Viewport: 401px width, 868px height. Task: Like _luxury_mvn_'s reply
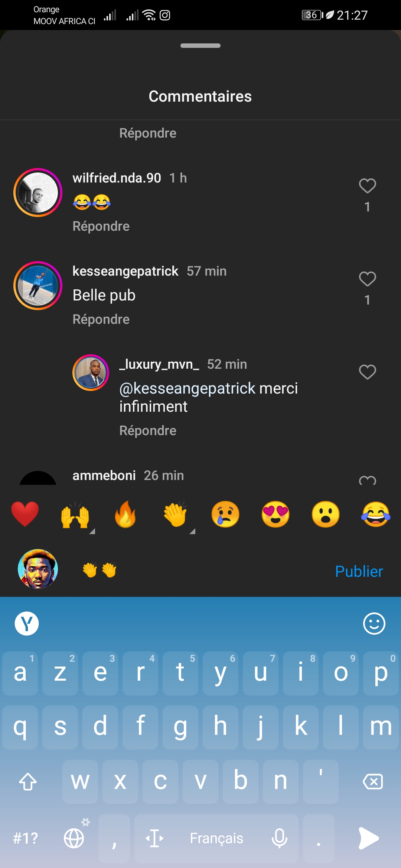(x=367, y=372)
